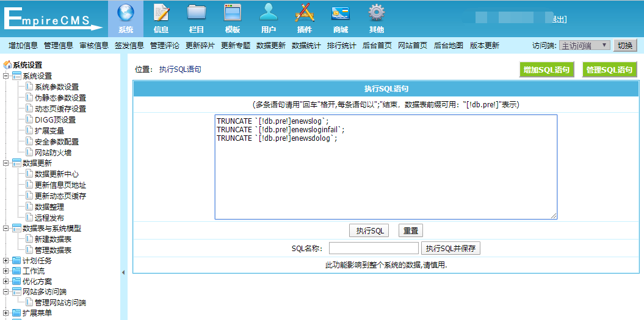
Task: Open 管理网站访问端 in the sidebar
Action: (x=60, y=303)
